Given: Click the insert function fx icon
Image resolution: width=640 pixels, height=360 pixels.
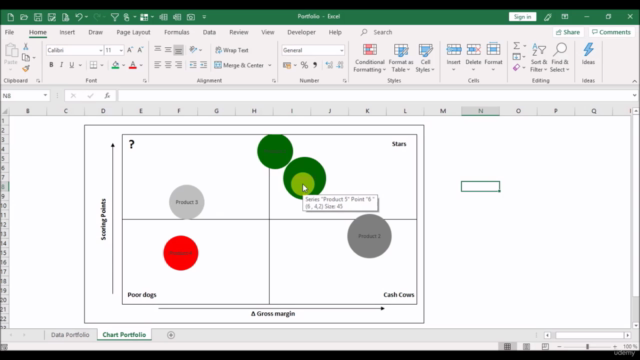Looking at the screenshot, I should (x=107, y=96).
